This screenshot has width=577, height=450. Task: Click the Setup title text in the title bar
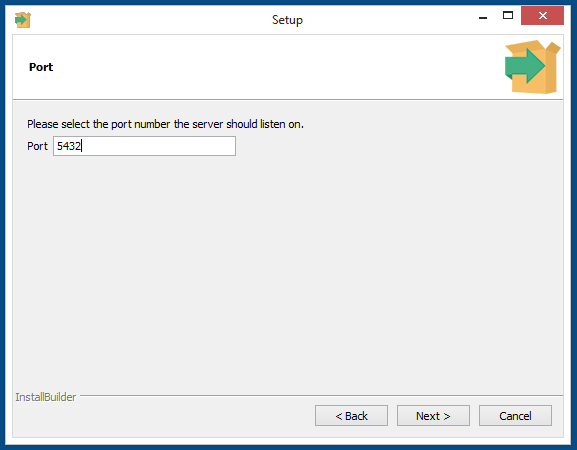click(287, 20)
